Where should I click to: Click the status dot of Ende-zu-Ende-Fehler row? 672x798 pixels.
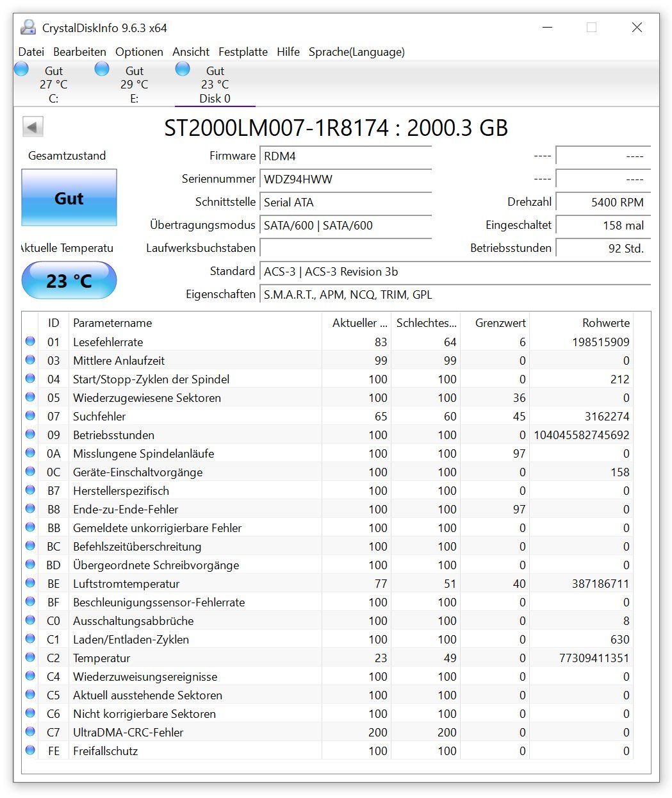pyautogui.click(x=30, y=509)
